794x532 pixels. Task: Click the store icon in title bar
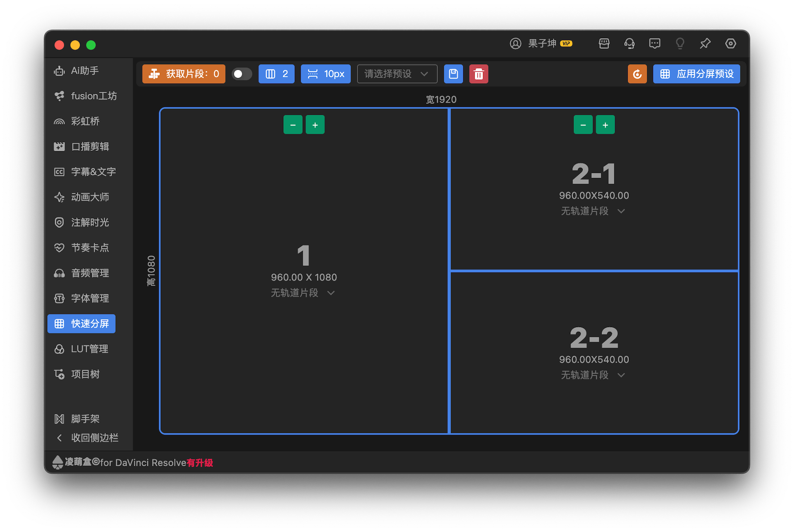click(x=604, y=43)
